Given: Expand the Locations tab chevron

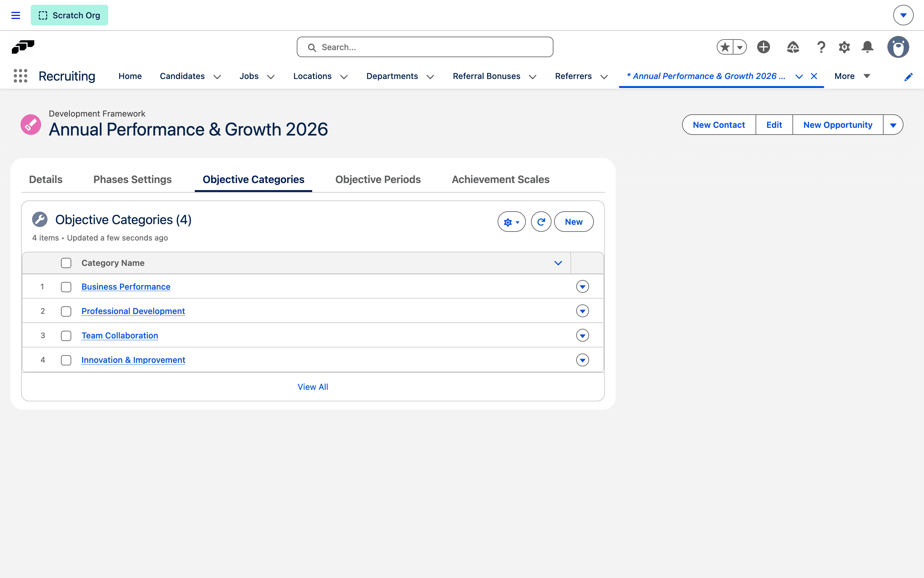Looking at the screenshot, I should point(344,77).
